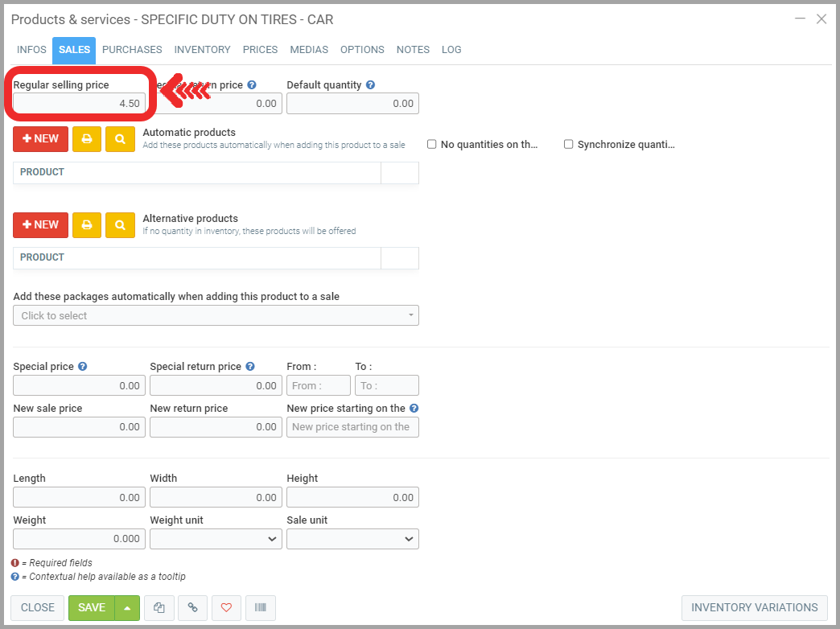The width and height of the screenshot is (840, 629).
Task: Add a NEW alternative product
Action: point(40,225)
